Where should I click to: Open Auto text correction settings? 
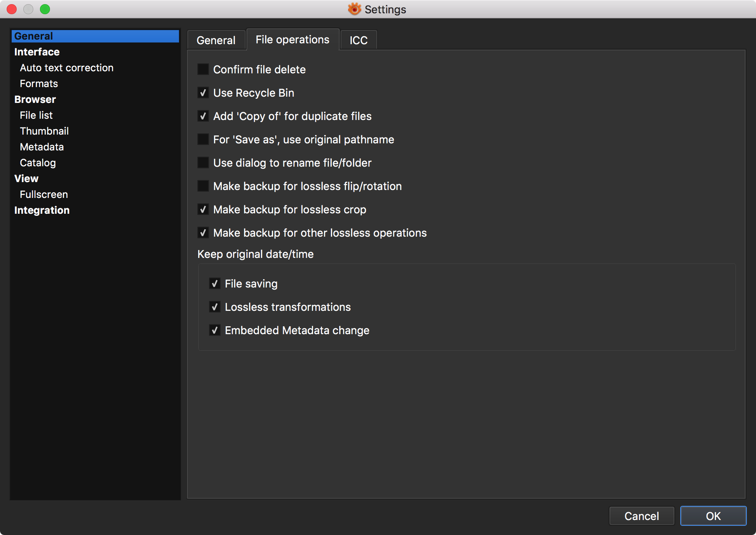pos(67,68)
